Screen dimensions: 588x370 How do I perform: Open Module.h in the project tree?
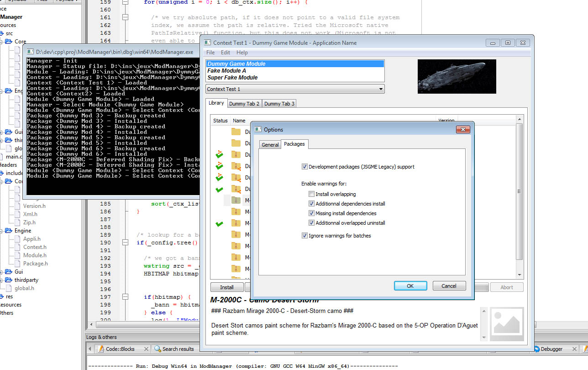35,255
